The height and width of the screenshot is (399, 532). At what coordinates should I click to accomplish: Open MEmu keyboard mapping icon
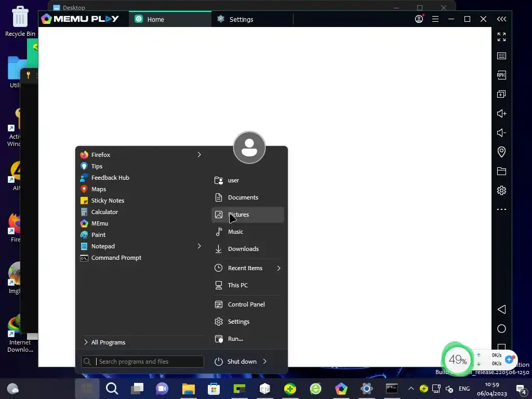501,56
